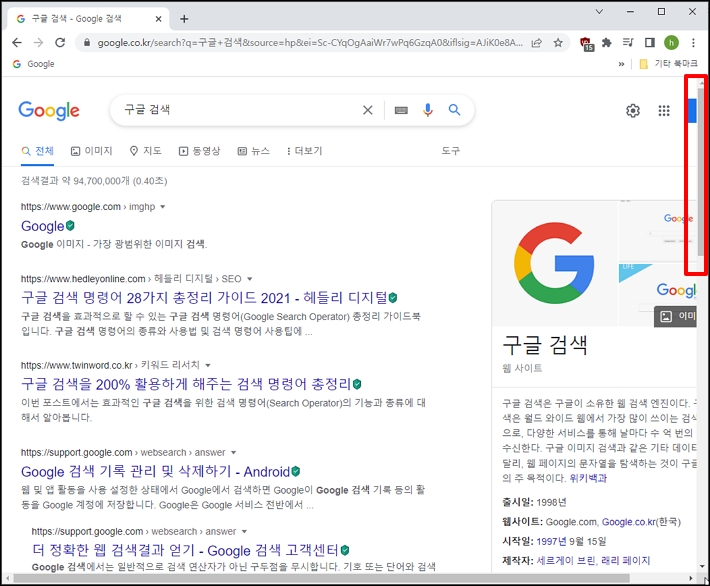Viewport: 710px width, 586px height.
Task: Open the 세르게이 브린 creator link
Action: click(566, 561)
